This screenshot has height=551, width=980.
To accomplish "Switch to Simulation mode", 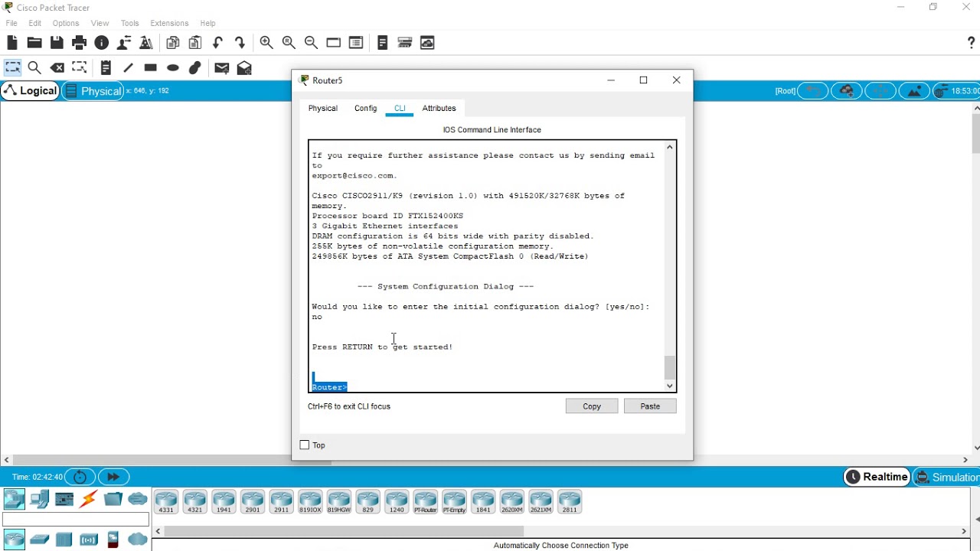I will click(x=946, y=477).
